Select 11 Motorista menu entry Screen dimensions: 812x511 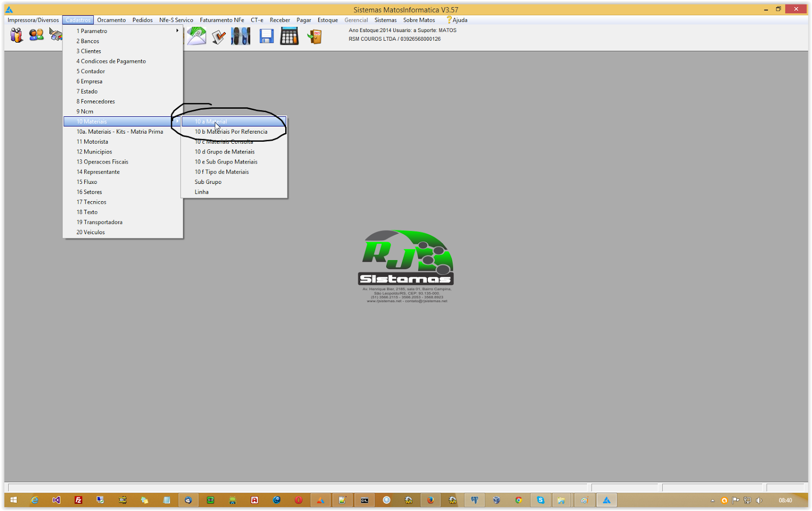(122, 142)
